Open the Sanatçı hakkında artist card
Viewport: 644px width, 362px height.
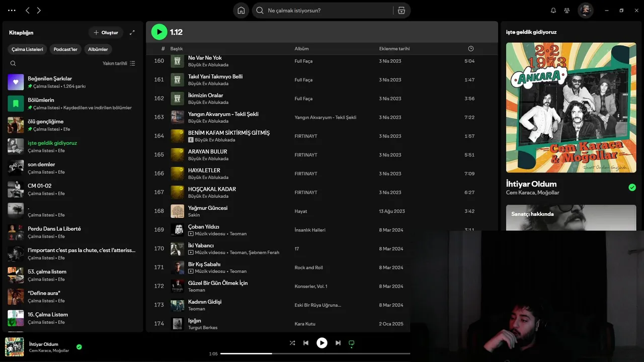(571, 217)
